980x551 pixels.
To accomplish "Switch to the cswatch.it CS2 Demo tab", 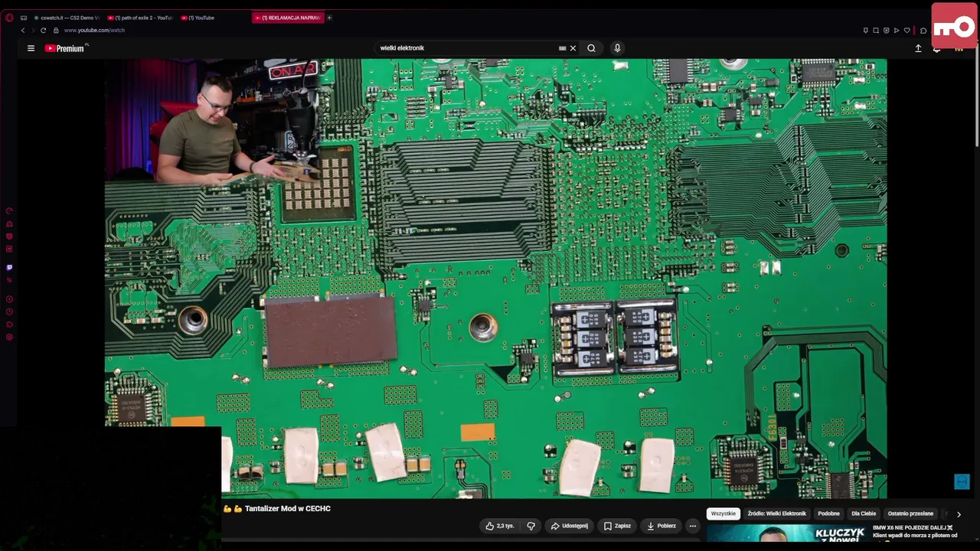I will coord(67,18).
